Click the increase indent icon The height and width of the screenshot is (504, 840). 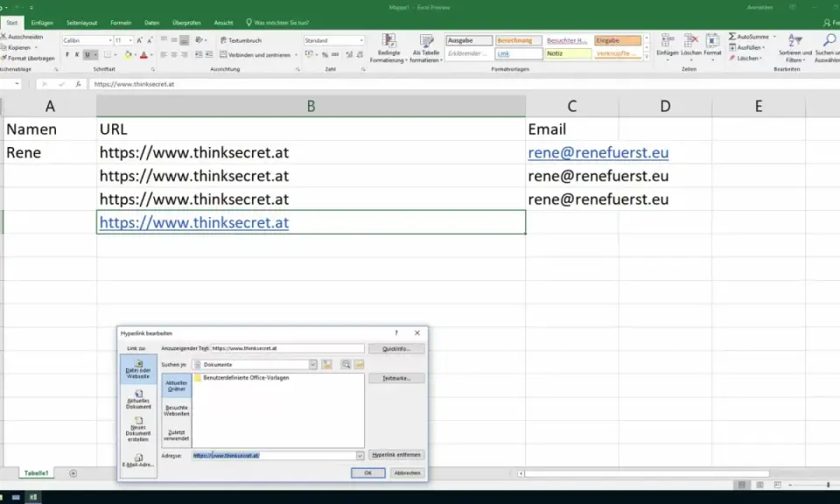(x=209, y=54)
